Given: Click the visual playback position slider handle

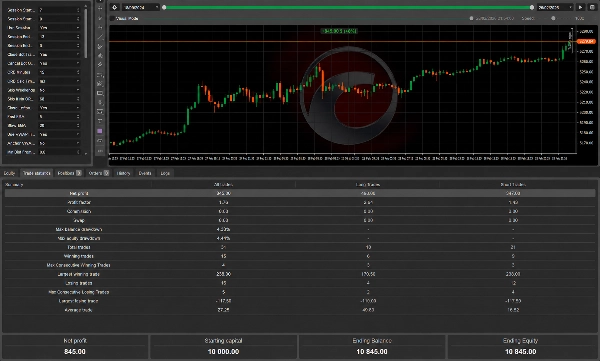Looking at the screenshot, I should pyautogui.click(x=471, y=18).
